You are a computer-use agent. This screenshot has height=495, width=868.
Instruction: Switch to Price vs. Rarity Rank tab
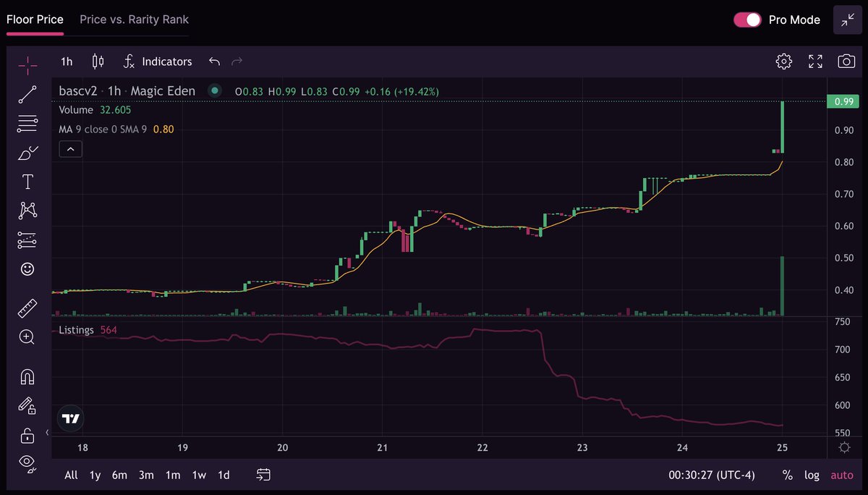tap(133, 20)
